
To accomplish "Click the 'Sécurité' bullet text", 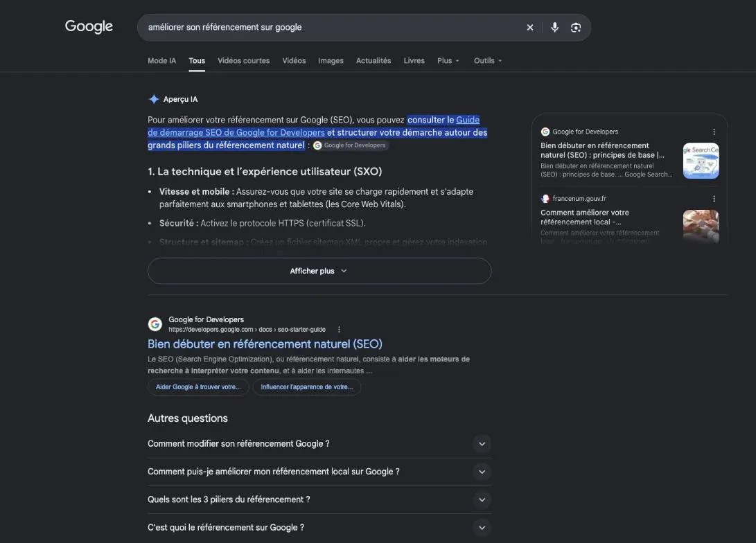I will point(263,223).
